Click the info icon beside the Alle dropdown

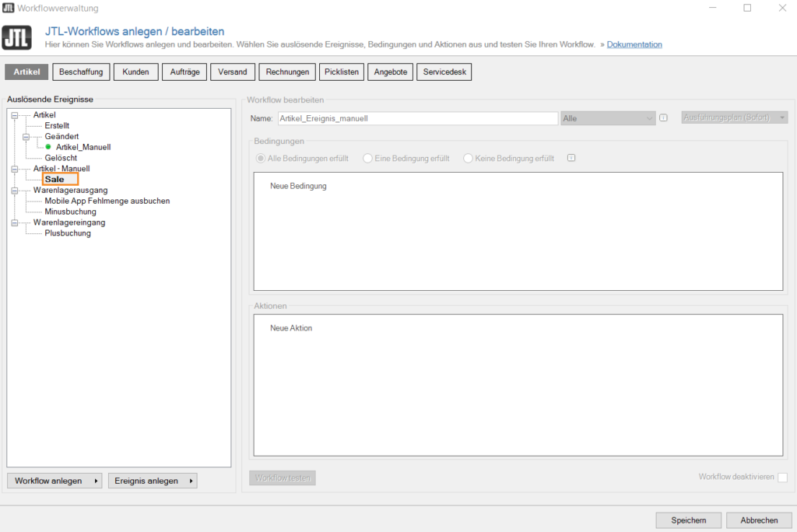point(663,118)
